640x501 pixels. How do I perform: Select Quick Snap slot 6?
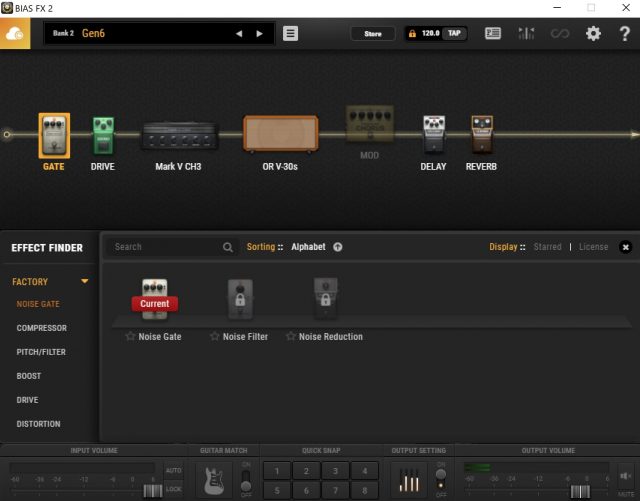point(306,490)
